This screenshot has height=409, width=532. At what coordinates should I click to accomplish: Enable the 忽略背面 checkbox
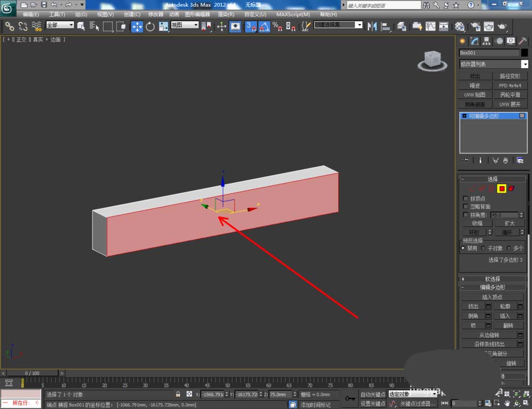coord(465,206)
